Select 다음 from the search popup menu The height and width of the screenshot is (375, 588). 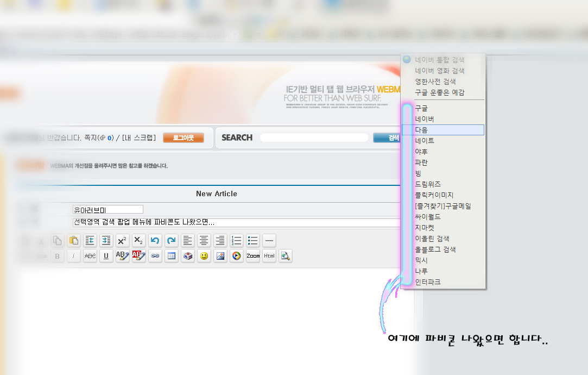(421, 130)
